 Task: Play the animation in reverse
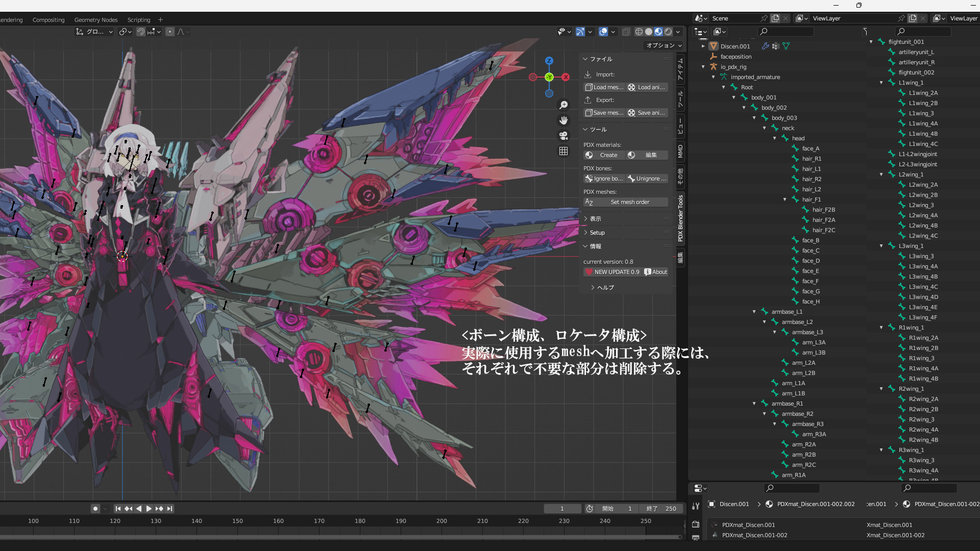(138, 509)
